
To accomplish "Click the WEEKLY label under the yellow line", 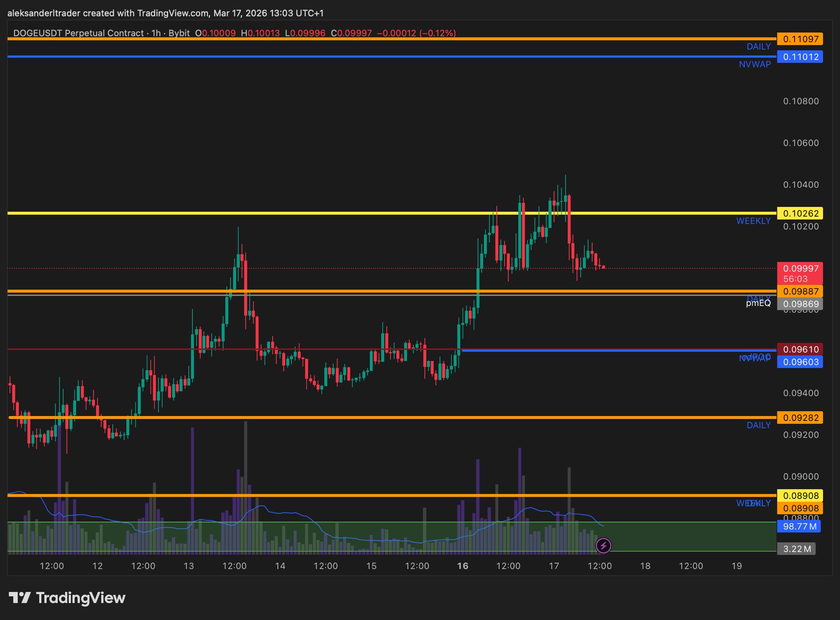I will coord(753,221).
